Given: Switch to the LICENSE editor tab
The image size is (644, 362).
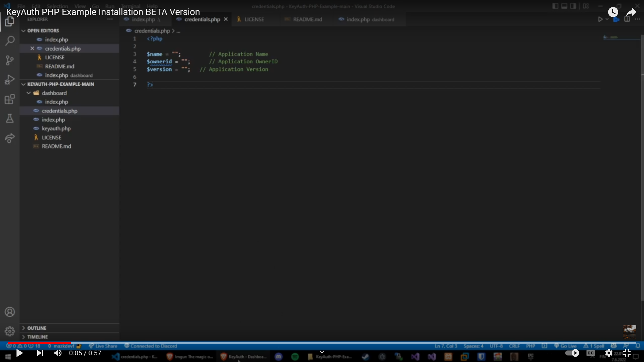Looking at the screenshot, I should pos(254,19).
